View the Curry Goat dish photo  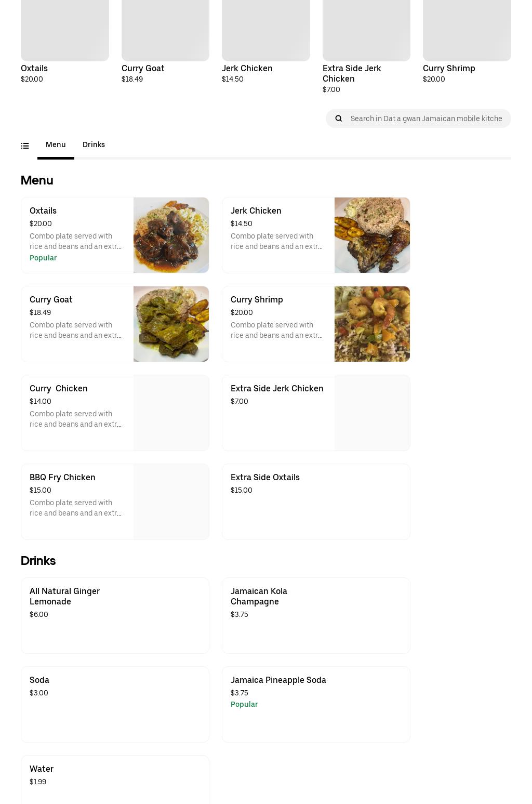(171, 324)
